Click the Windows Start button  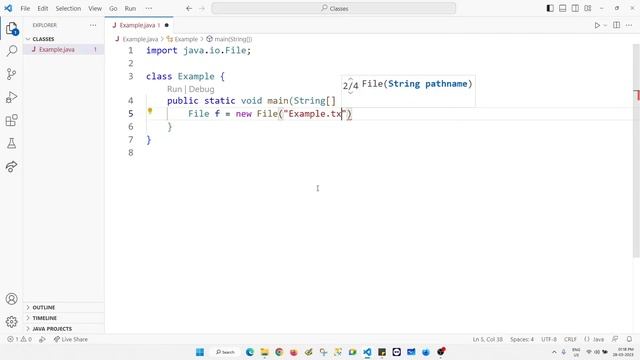click(x=200, y=352)
